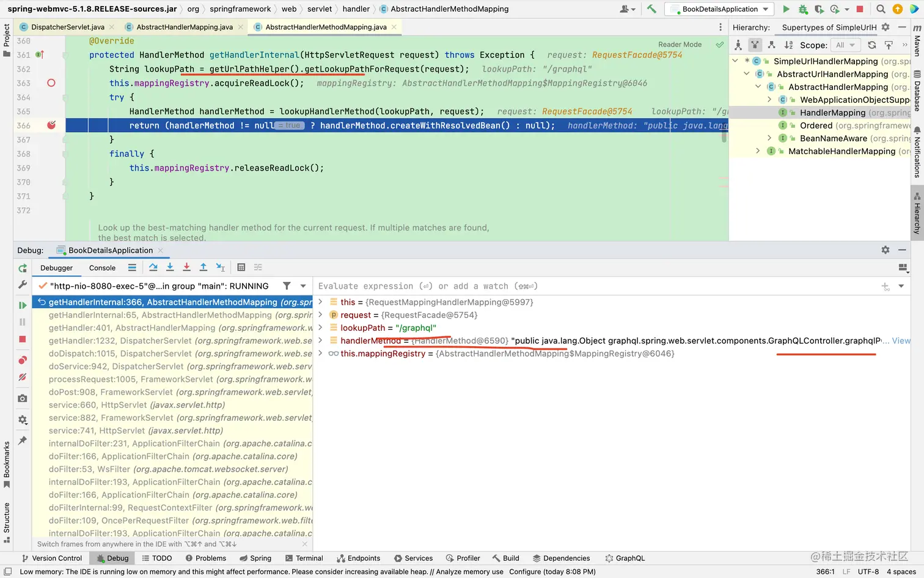
Task: Expand the MatchableHandlerMapping tree node
Action: pos(758,151)
